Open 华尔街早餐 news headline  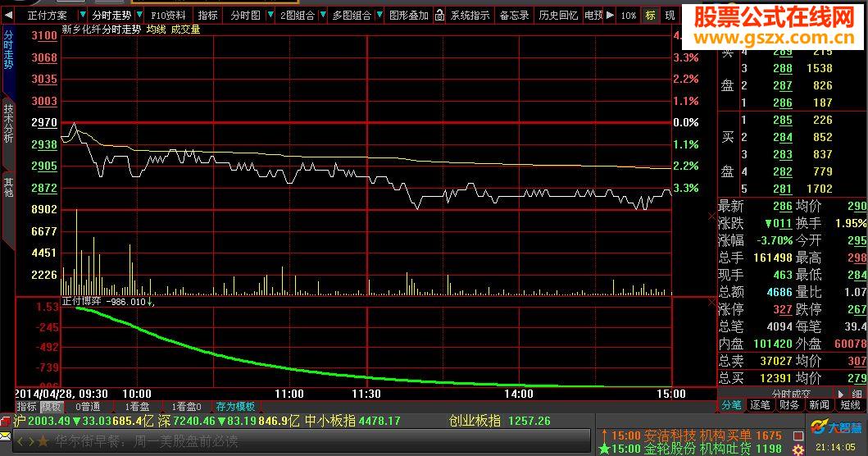(x=147, y=442)
